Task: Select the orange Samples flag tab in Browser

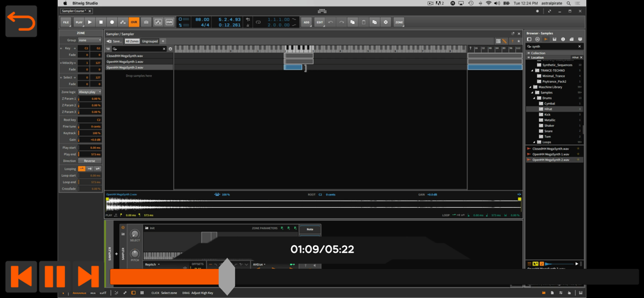Action: tap(546, 39)
